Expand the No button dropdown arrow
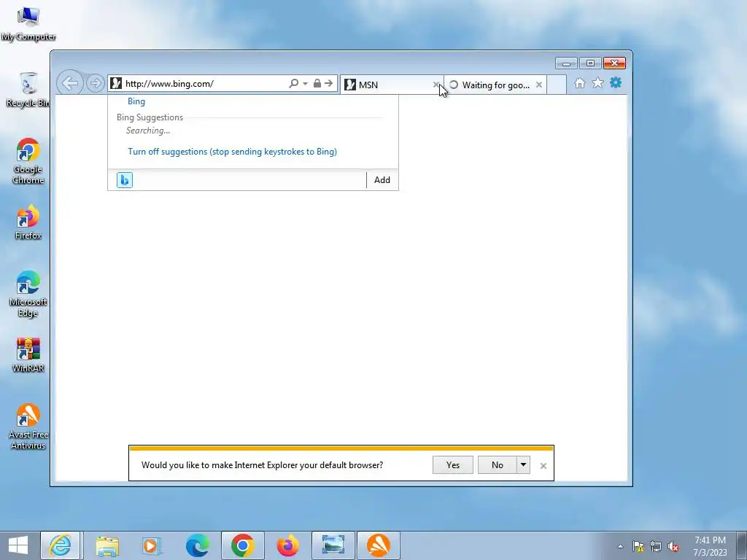 [523, 464]
